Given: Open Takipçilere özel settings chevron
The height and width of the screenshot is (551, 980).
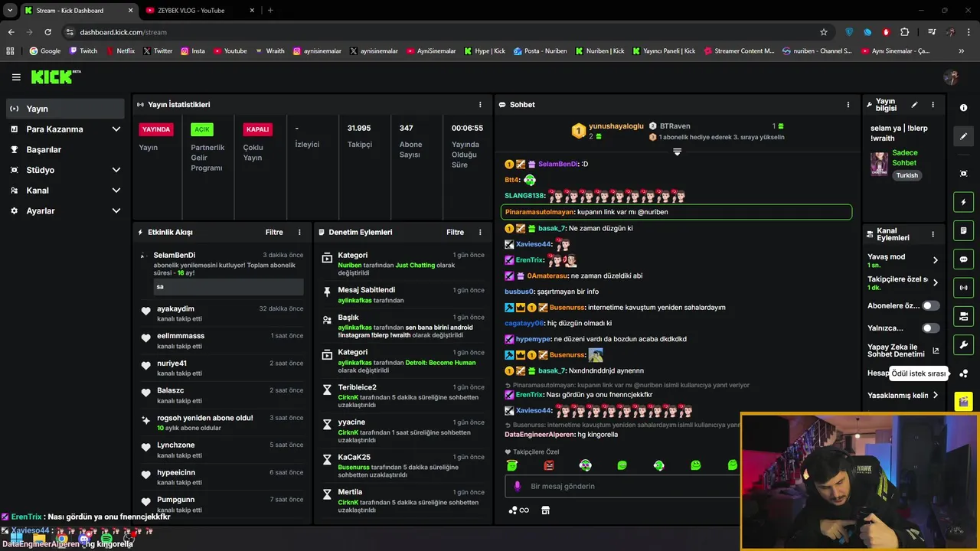Looking at the screenshot, I should pyautogui.click(x=935, y=282).
